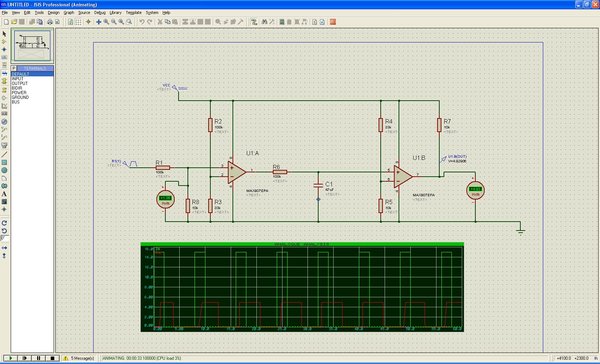Toggle the grid display
600x364 pixels.
tap(78, 22)
